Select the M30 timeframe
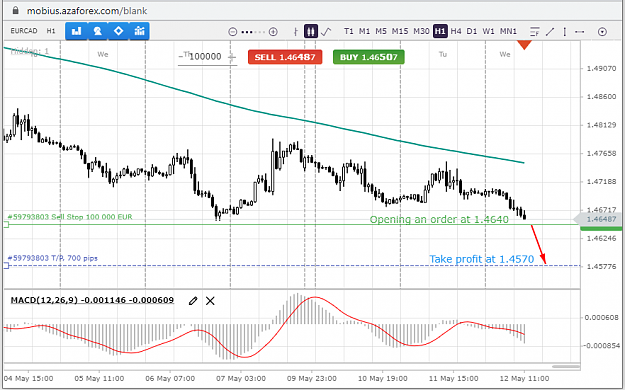Viewport: 625px width, 390px height. 421,31
